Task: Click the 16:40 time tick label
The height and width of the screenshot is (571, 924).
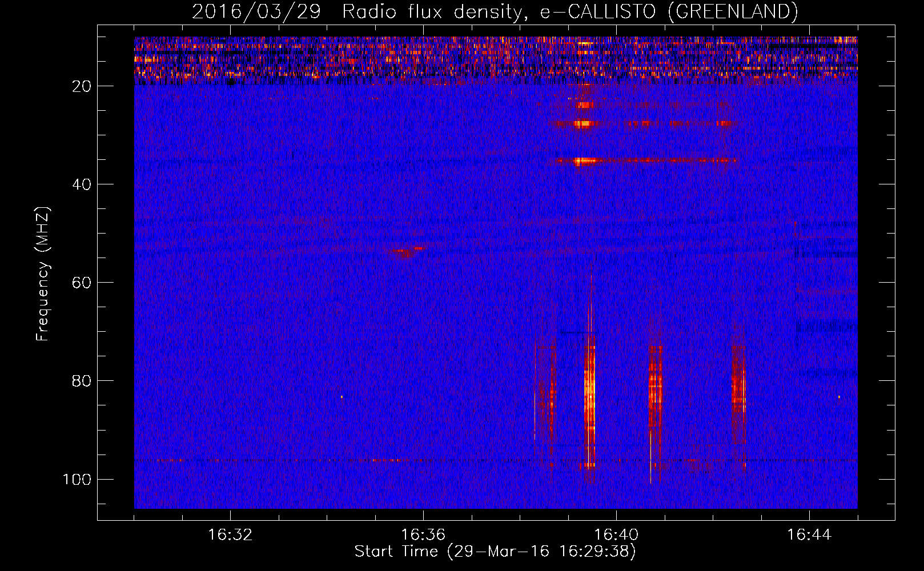Action: point(616,535)
